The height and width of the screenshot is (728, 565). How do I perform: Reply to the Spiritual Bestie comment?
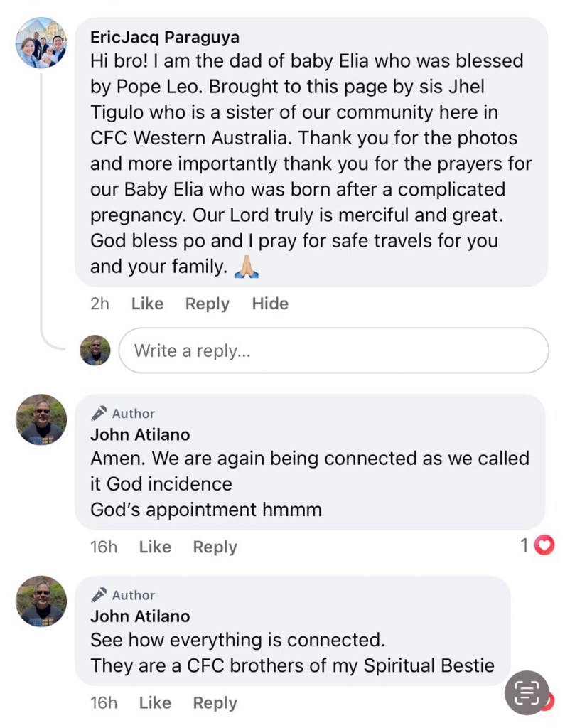(x=215, y=703)
